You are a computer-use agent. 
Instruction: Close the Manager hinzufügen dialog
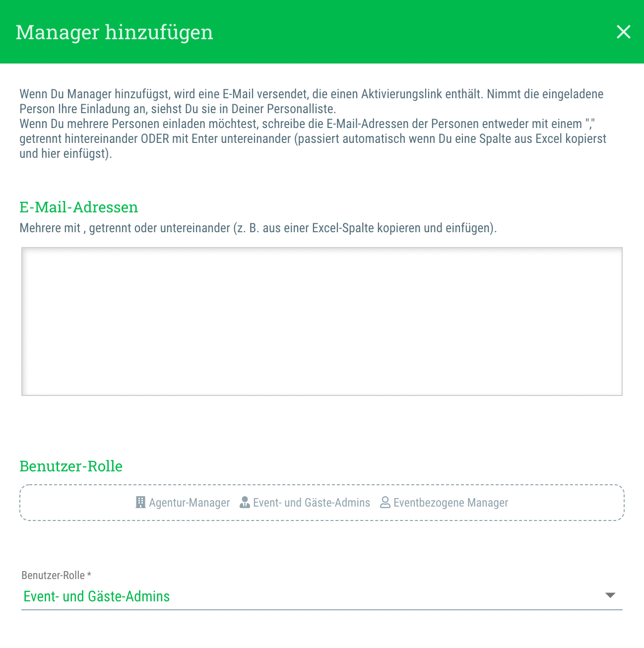(x=623, y=32)
